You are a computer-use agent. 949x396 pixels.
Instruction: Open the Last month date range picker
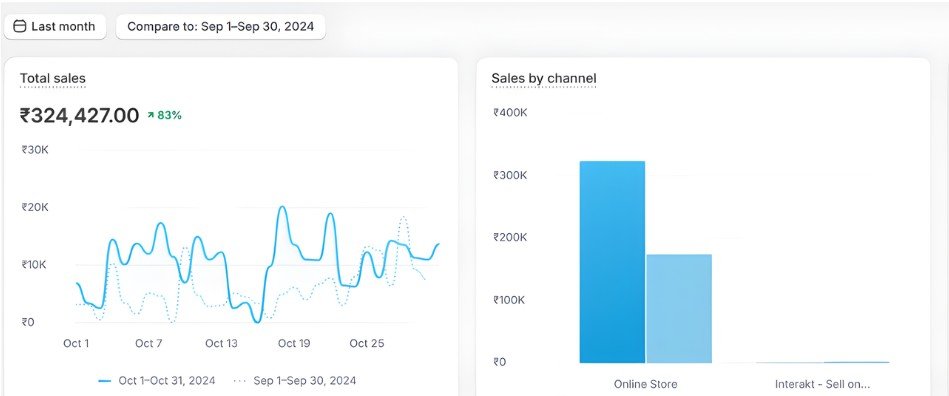click(55, 27)
